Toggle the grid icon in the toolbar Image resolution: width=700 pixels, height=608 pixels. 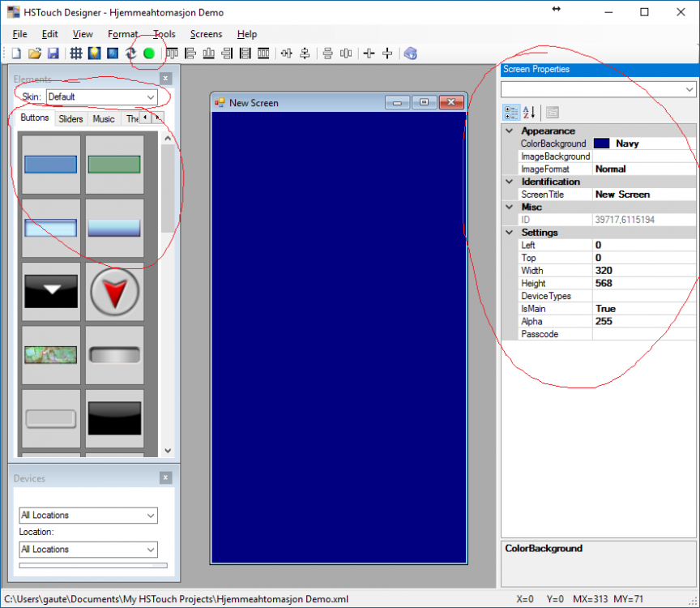tap(75, 54)
